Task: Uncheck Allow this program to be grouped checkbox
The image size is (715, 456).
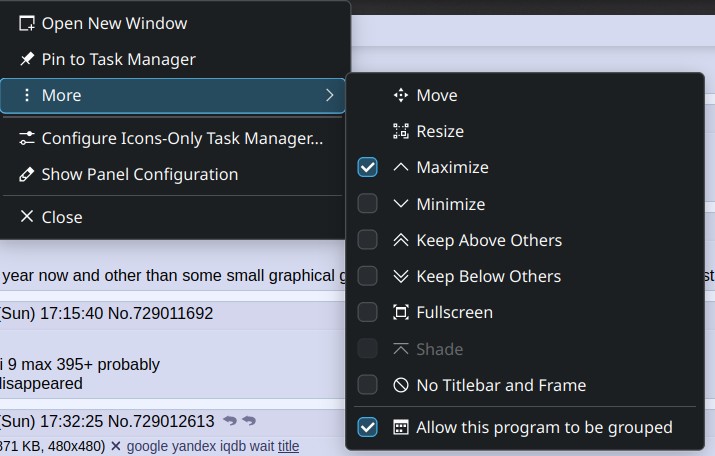Action: point(368,427)
